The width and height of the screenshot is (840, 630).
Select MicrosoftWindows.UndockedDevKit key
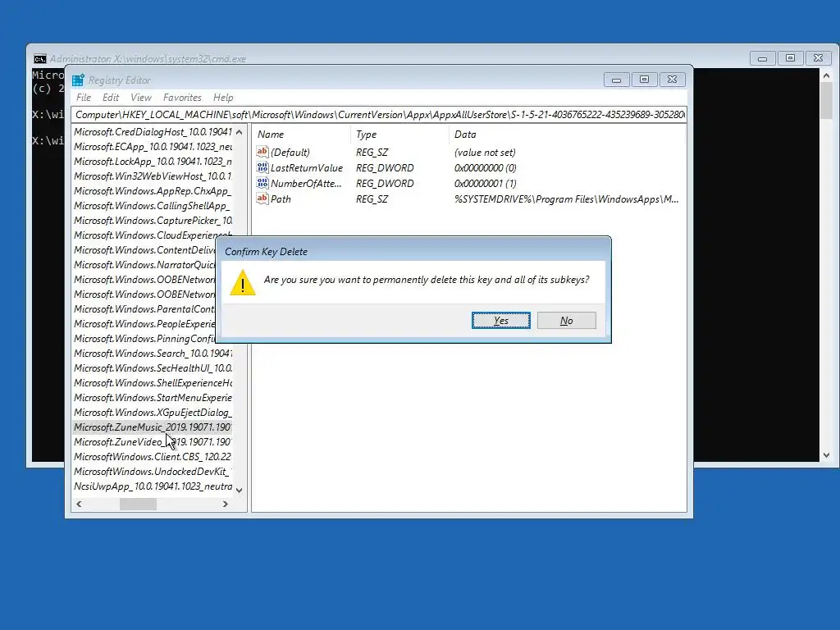[x=153, y=472]
